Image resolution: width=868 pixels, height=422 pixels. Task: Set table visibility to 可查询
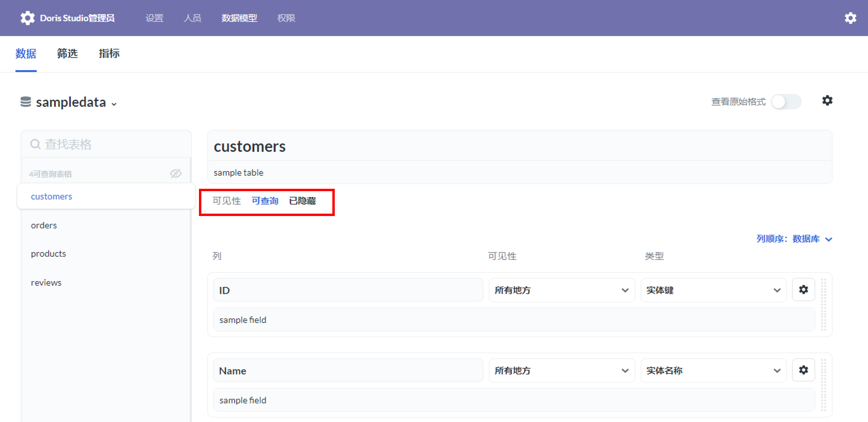click(265, 201)
